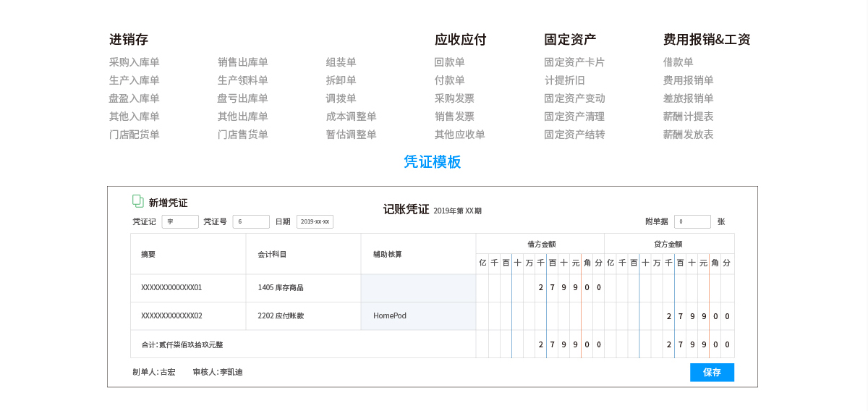868x411 pixels.
Task: Open the 销售出库单 link
Action: (243, 62)
